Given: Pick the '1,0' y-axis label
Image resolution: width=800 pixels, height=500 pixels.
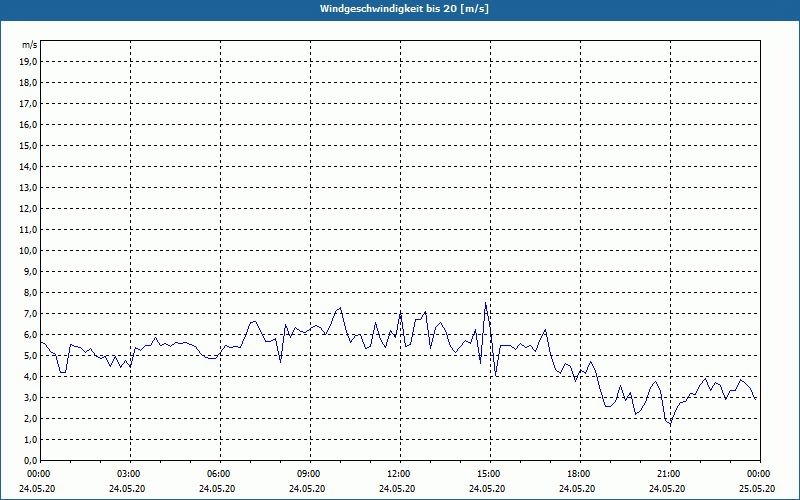Looking at the screenshot, I should [x=30, y=439].
